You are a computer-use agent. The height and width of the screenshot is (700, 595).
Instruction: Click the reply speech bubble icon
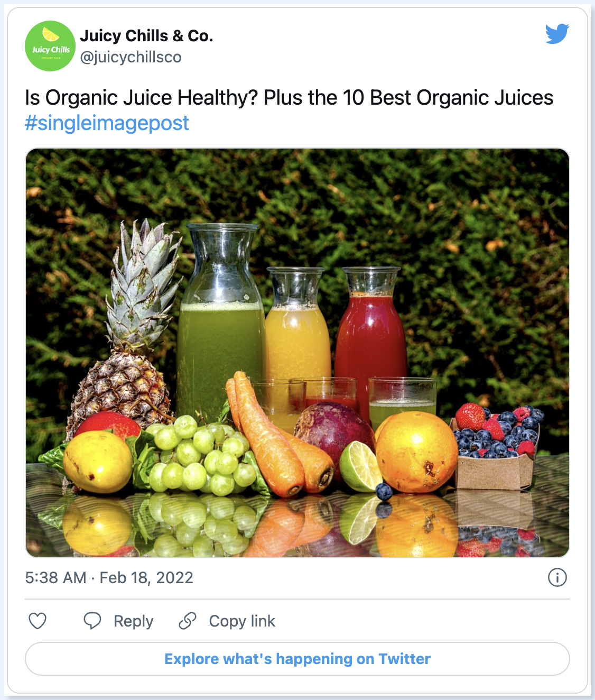(x=92, y=620)
